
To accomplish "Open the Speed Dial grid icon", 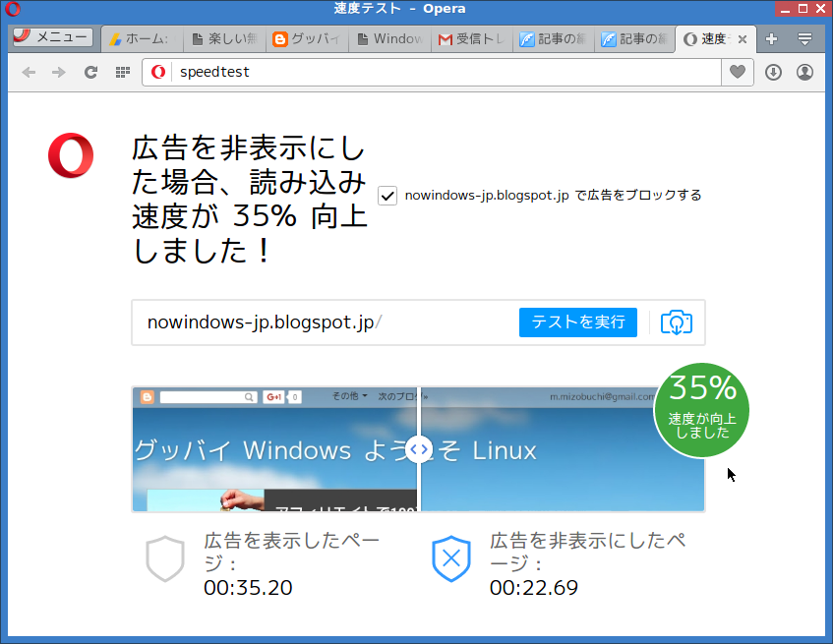I will pyautogui.click(x=123, y=72).
